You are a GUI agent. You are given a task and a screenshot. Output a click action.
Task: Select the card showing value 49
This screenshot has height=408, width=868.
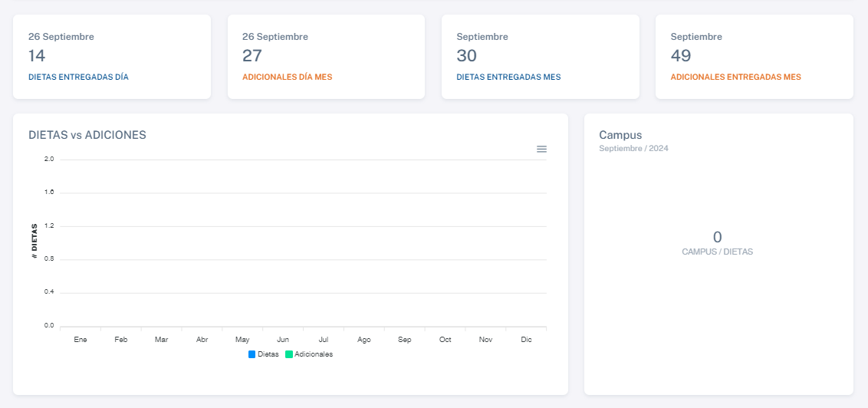[754, 56]
